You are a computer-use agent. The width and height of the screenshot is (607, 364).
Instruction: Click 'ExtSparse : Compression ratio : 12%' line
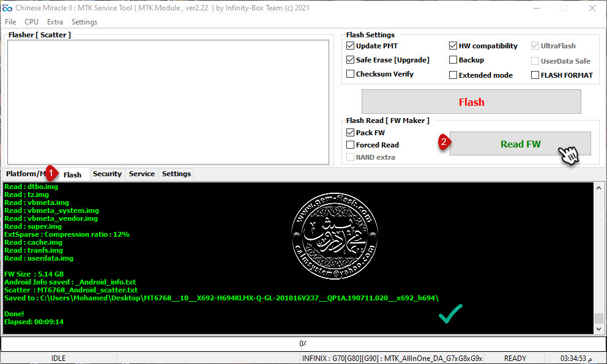point(67,235)
